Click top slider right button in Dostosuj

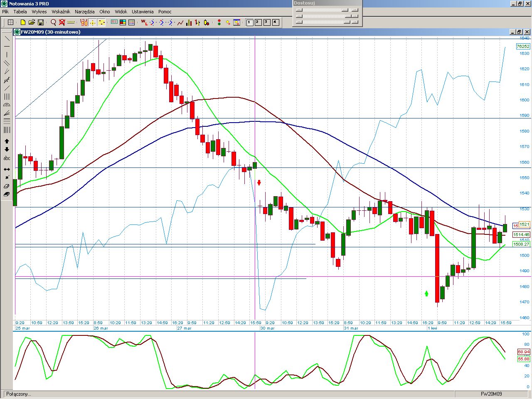[x=355, y=10]
